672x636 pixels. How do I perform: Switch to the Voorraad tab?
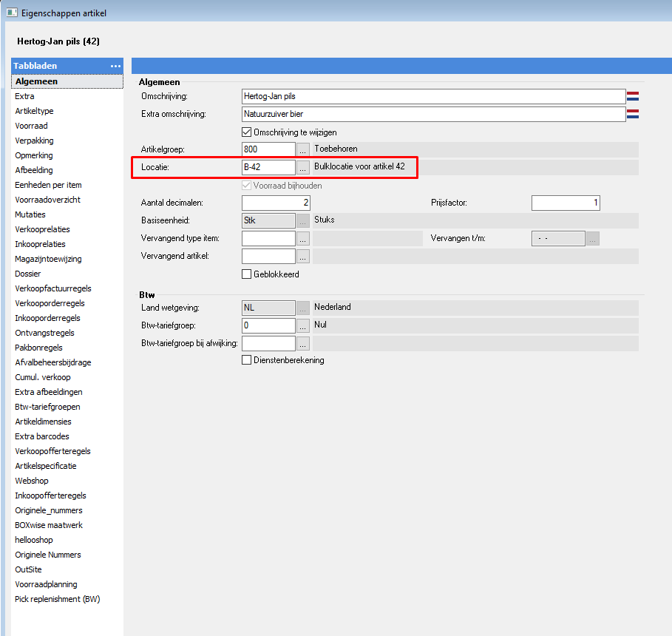[31, 126]
